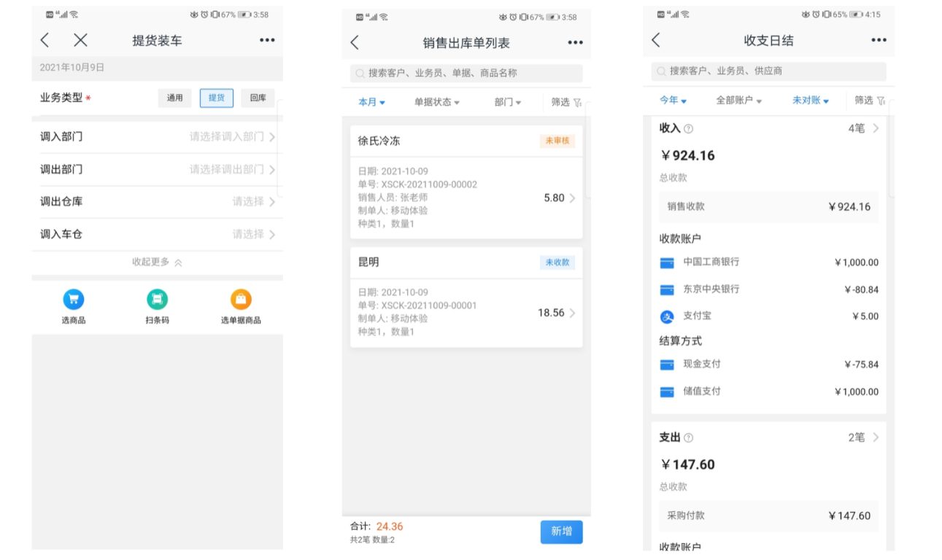Click the ¥147.60 expense total
942x560 pixels.
pos(688,464)
